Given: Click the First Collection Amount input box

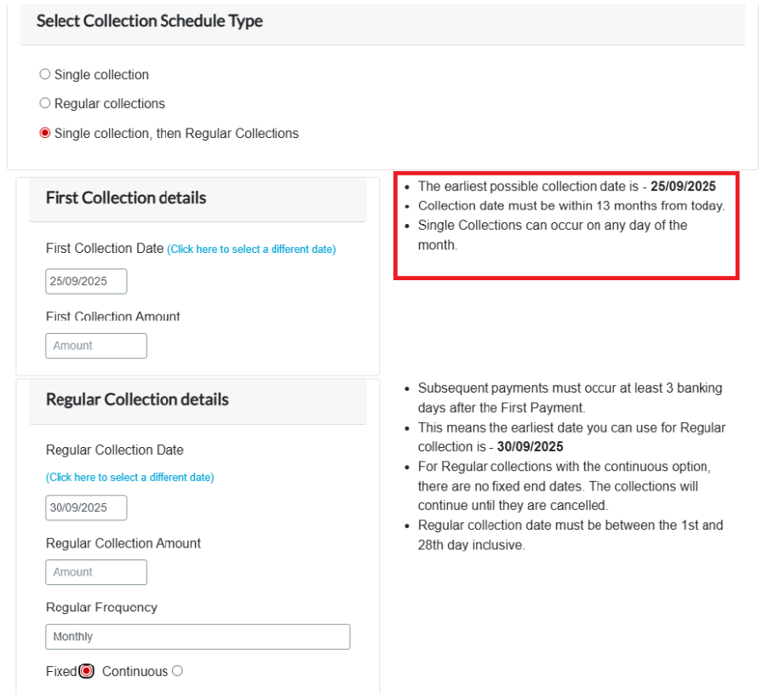Looking at the screenshot, I should (96, 346).
